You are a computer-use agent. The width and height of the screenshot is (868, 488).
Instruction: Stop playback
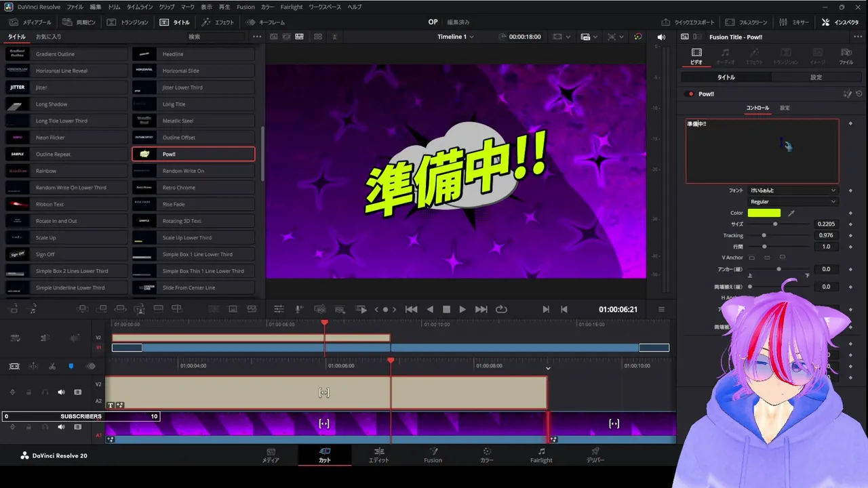[446, 309]
